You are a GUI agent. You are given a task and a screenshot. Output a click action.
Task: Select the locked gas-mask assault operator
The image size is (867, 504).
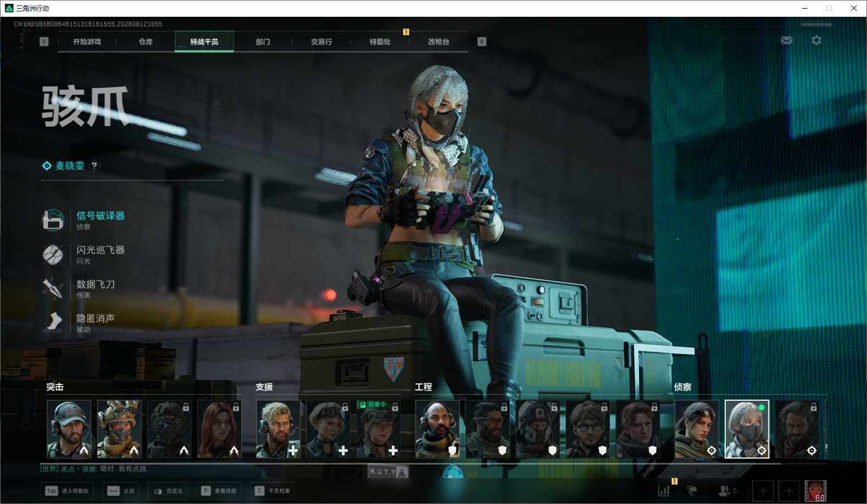pyautogui.click(x=169, y=429)
